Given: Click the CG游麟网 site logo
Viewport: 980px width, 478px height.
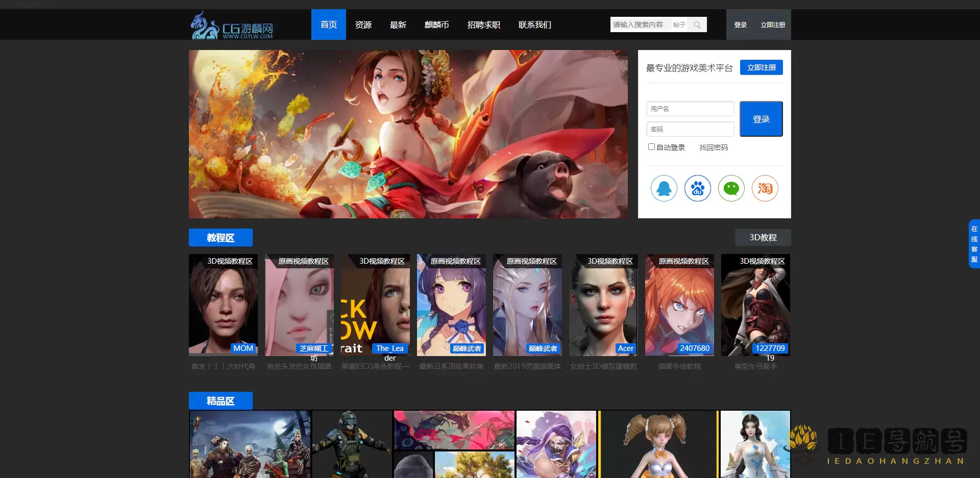Looking at the screenshot, I should tap(232, 26).
